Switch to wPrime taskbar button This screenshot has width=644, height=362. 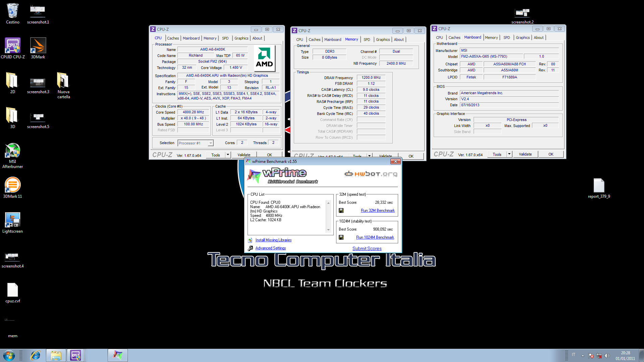tap(117, 355)
